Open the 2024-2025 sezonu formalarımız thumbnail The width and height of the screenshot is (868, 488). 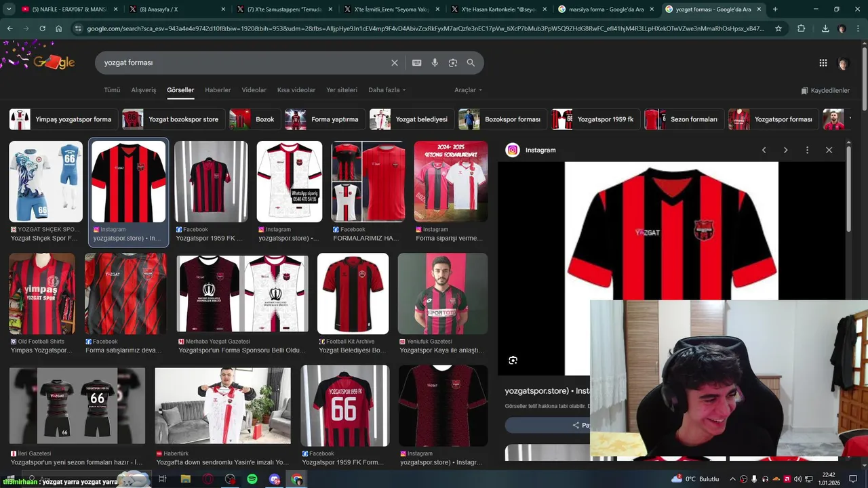click(451, 182)
